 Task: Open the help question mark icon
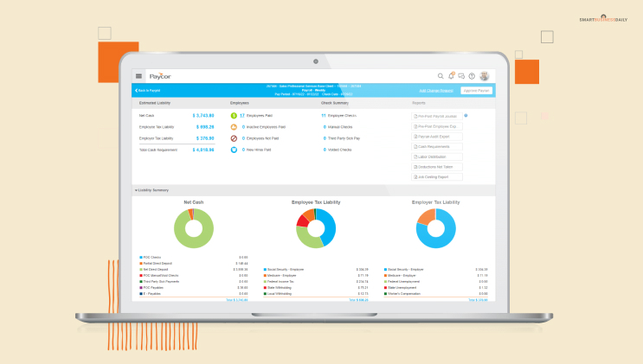click(472, 76)
